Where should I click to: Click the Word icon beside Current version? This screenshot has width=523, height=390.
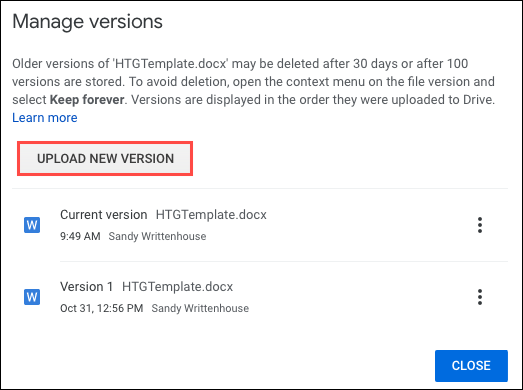point(32,225)
